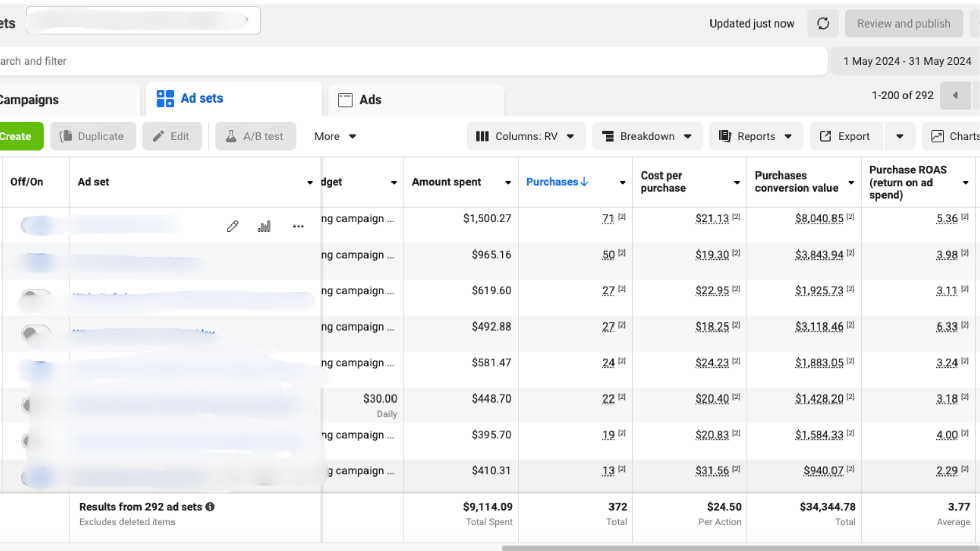Open the 1 May - 31 May 2024 date range
The width and height of the screenshot is (980, 551).
click(x=907, y=61)
